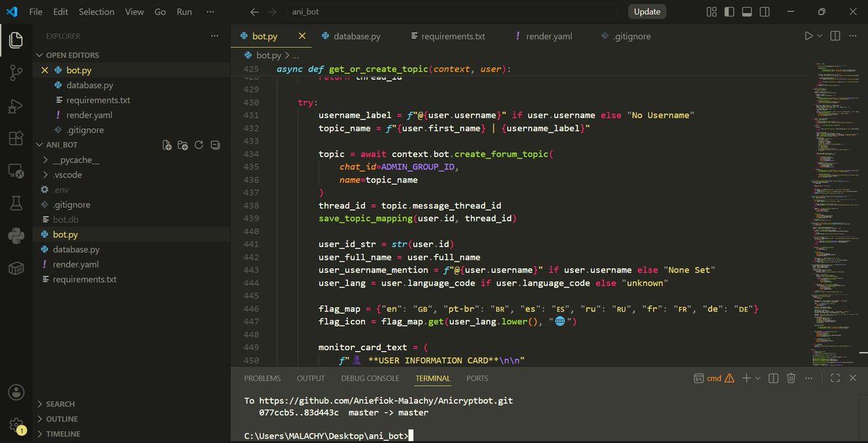Open Explorer Views and More Actions ellipsis
The height and width of the screenshot is (443, 868).
click(214, 36)
